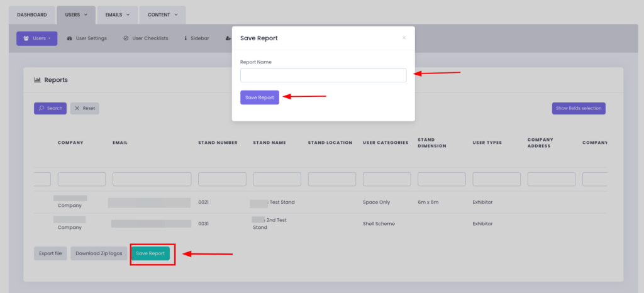Open the Users top navigation tab
The height and width of the screenshot is (293, 644).
click(x=76, y=14)
